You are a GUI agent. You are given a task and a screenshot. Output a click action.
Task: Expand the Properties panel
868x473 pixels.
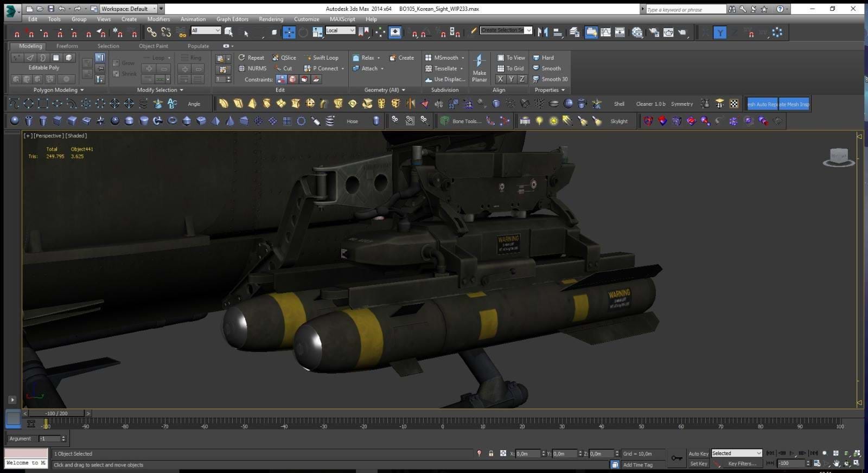click(550, 90)
